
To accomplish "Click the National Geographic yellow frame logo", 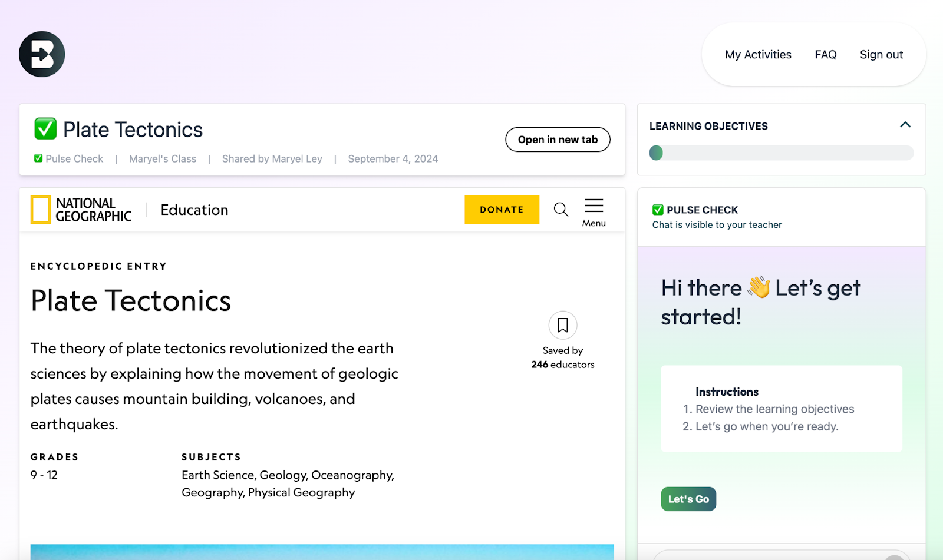I will pyautogui.click(x=41, y=210).
